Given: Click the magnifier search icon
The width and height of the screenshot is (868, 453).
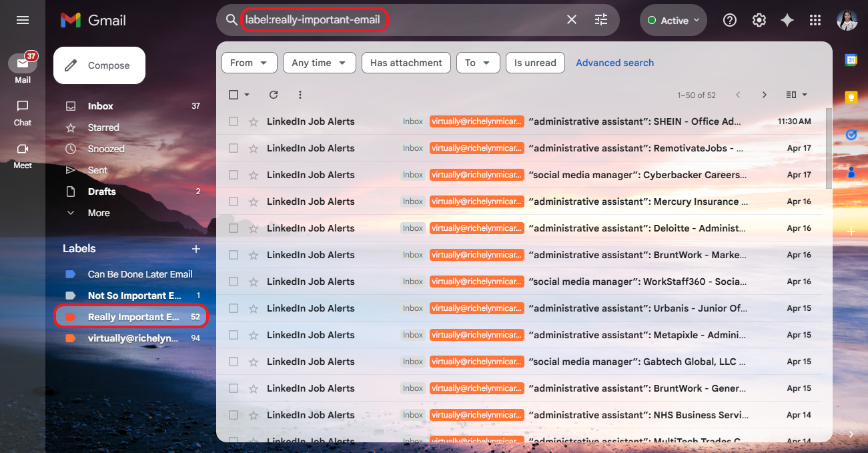Looking at the screenshot, I should coord(232,20).
